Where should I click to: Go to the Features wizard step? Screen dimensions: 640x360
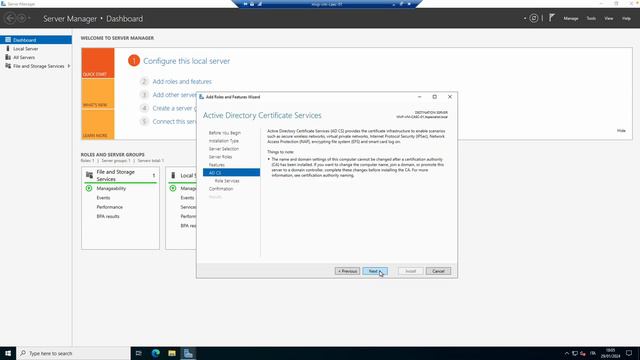(x=217, y=165)
